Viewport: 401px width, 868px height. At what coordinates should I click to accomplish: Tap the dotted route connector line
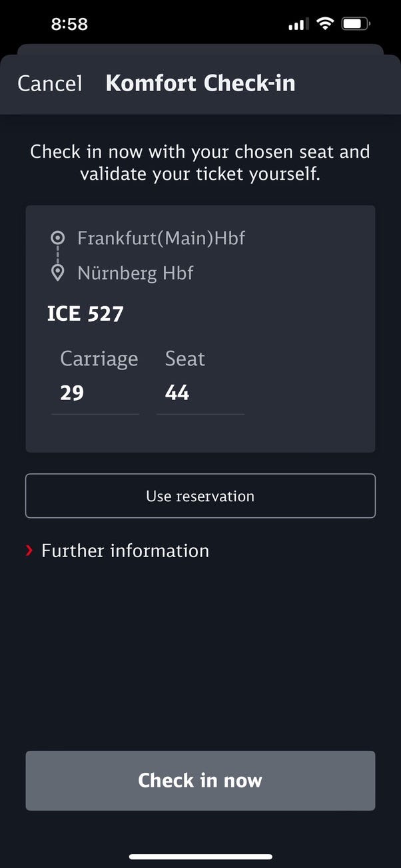pyautogui.click(x=58, y=255)
